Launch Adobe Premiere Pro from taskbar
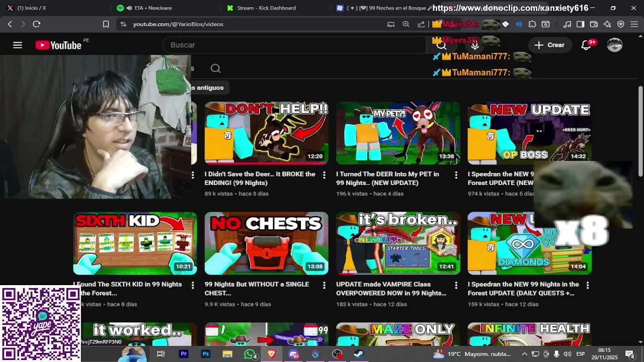This screenshot has width=644, height=362. [x=184, y=354]
